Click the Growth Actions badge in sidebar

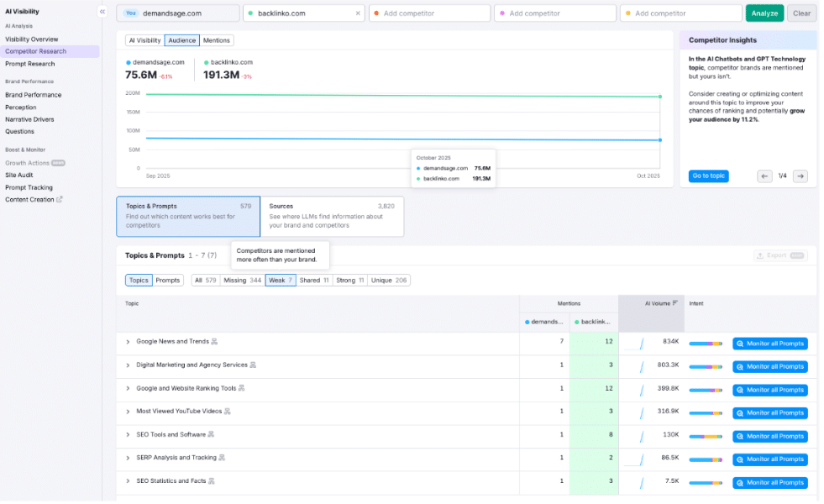pos(58,164)
